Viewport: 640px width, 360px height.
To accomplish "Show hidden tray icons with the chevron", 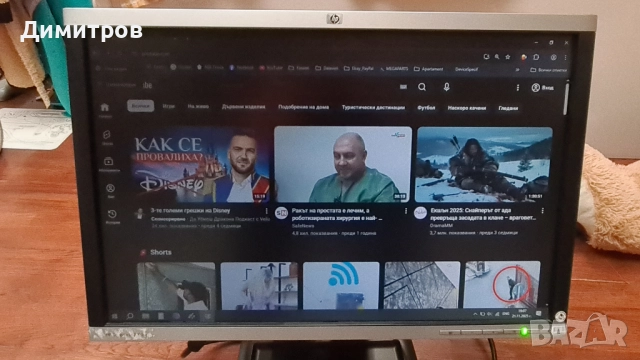I will pyautogui.click(x=475, y=314).
